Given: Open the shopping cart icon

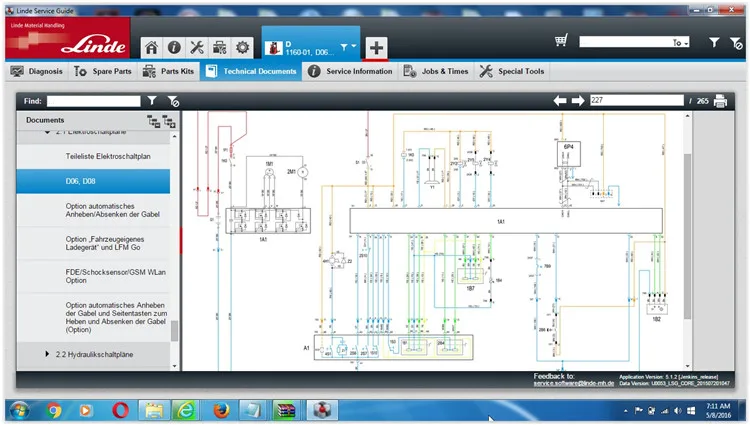Looking at the screenshot, I should tap(561, 41).
